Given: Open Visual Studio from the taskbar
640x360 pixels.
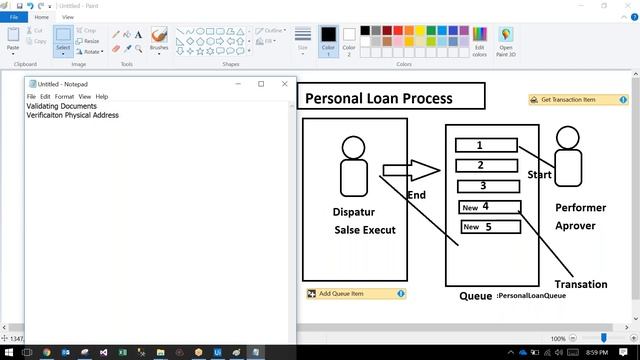Looking at the screenshot, I should click(104, 352).
